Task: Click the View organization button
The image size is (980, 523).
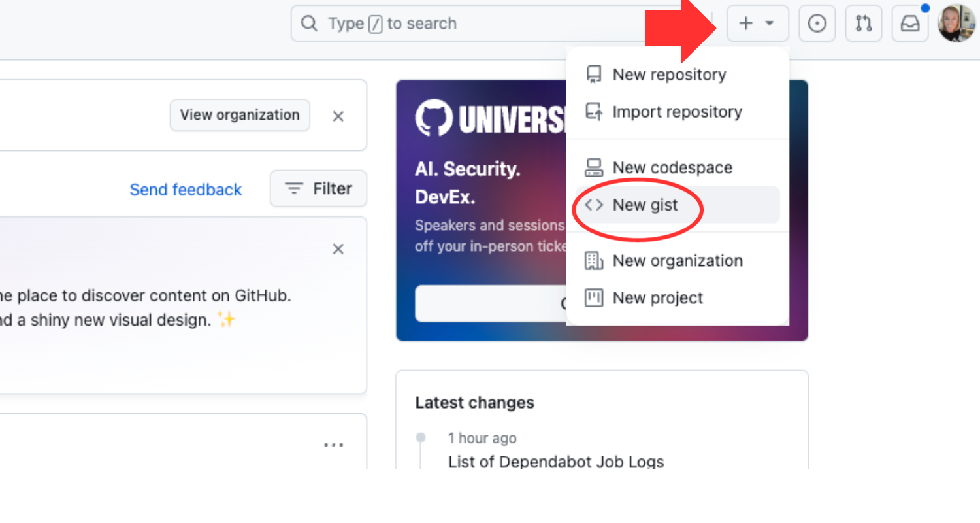Action: coord(240,115)
